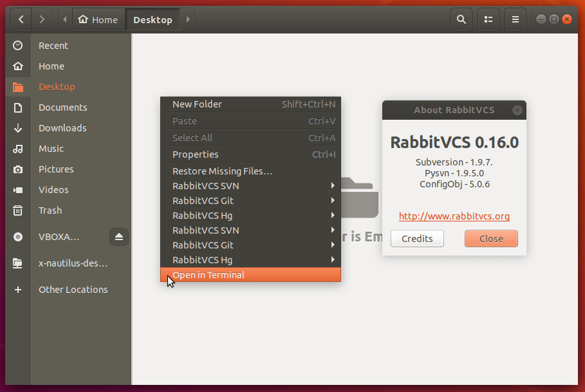
Task: Open Other Locations label in sidebar
Action: coord(73,290)
